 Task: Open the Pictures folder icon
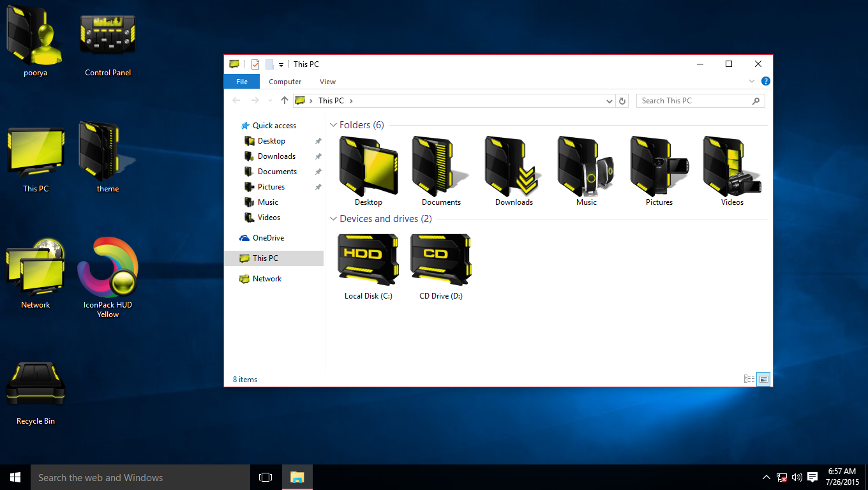659,167
